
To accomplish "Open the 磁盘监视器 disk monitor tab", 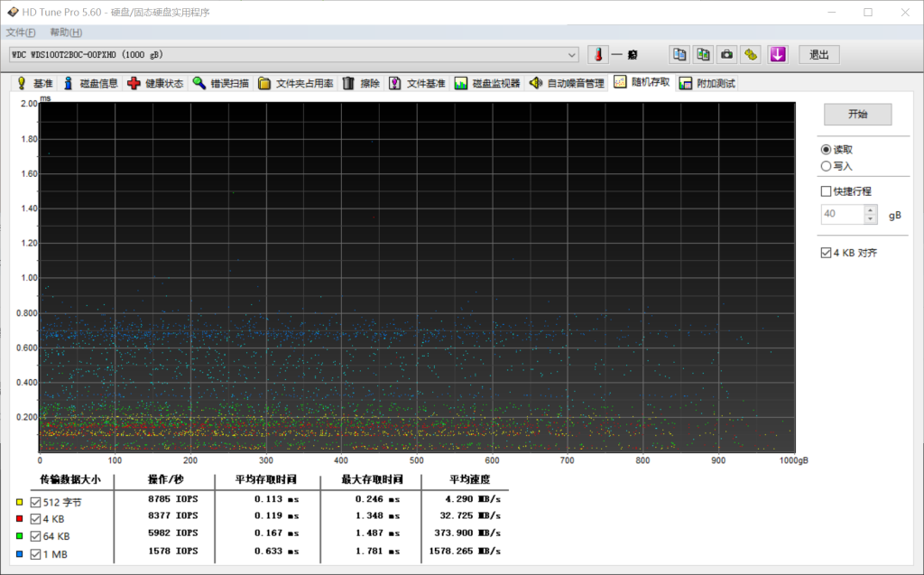I will [x=487, y=83].
